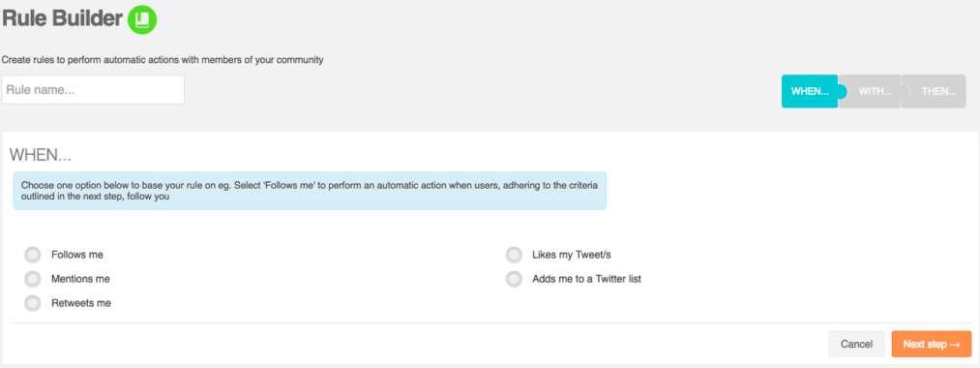Click the green book icon beside Rule Builder

click(142, 19)
